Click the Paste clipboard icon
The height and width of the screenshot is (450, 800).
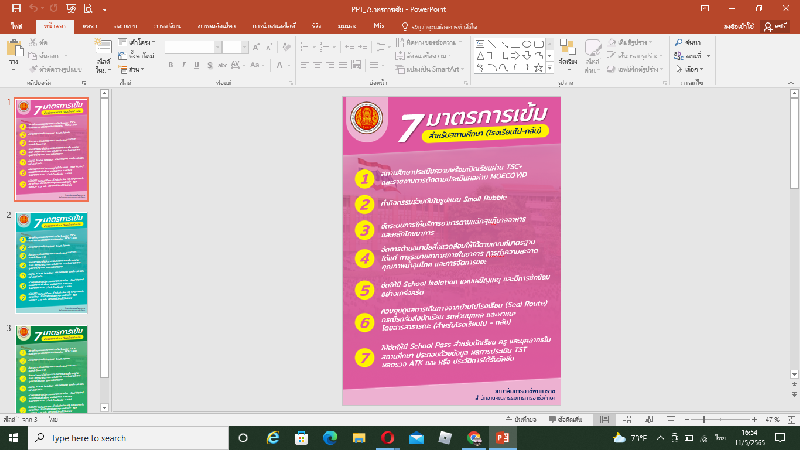13,49
